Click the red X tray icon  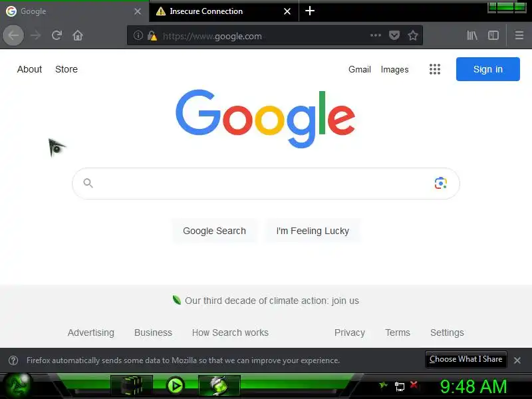tap(414, 385)
